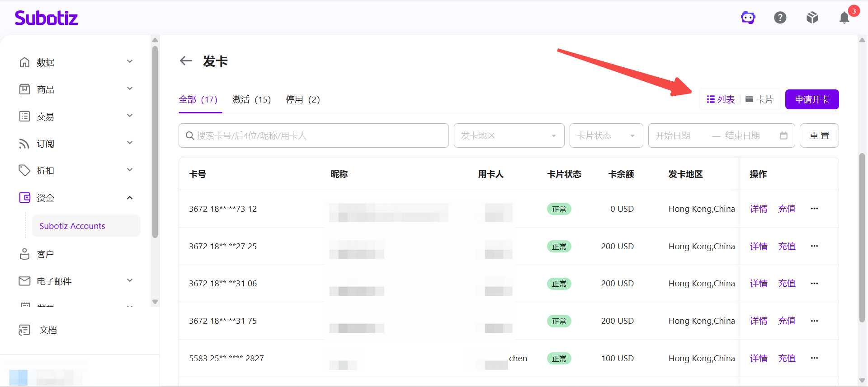Open Subotiz Accounts in sidebar

(x=86, y=226)
